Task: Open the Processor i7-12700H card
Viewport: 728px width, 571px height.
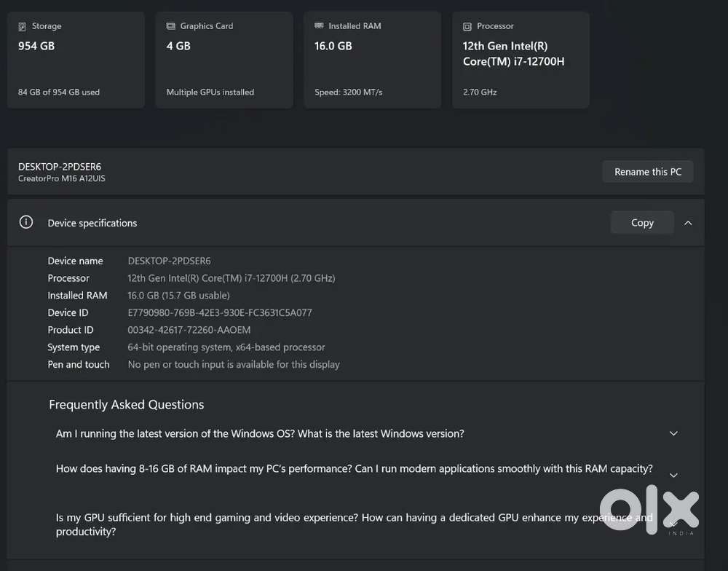Action: pos(521,60)
